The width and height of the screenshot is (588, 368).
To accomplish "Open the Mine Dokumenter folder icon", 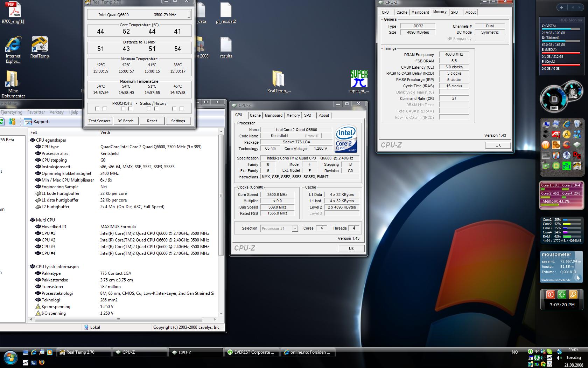I will pyautogui.click(x=13, y=84).
